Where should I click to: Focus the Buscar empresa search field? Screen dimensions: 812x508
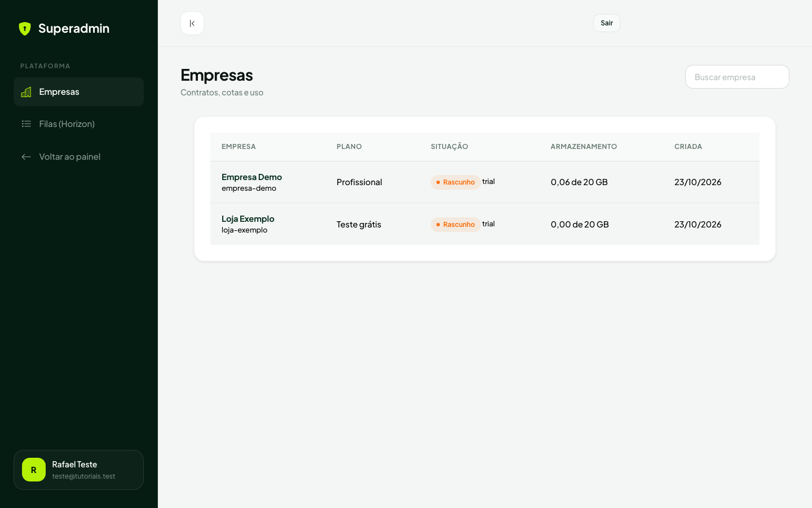[737, 77]
